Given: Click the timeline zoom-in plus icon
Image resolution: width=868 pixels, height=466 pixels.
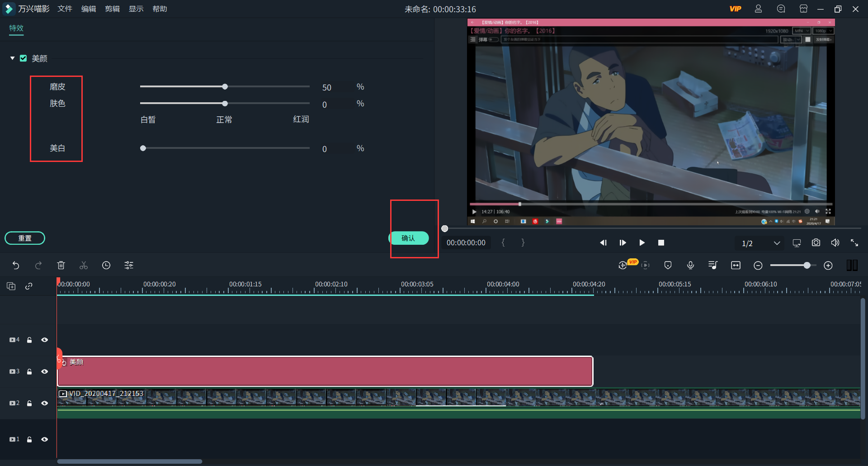Looking at the screenshot, I should 828,266.
